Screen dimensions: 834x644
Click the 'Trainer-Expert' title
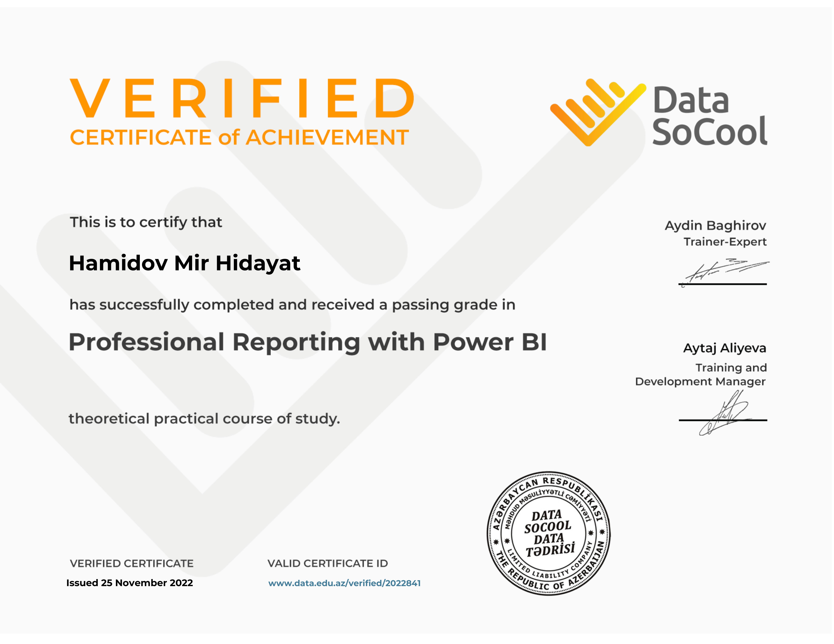click(725, 242)
